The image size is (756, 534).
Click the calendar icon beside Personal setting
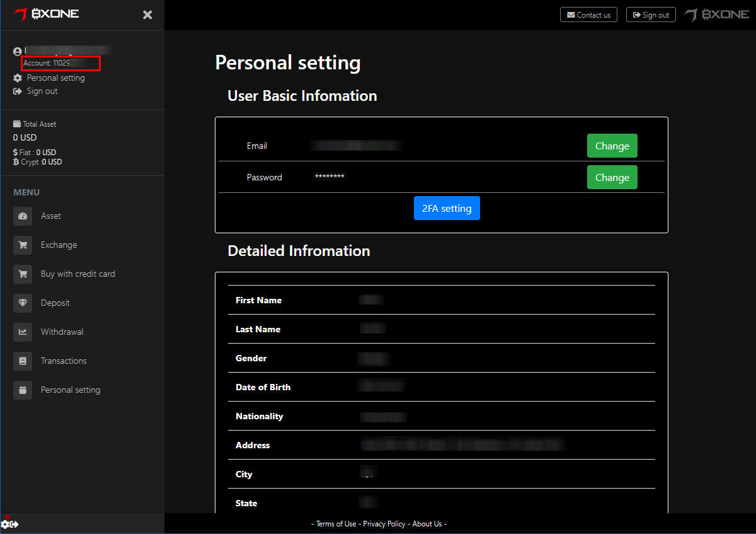[x=23, y=390]
